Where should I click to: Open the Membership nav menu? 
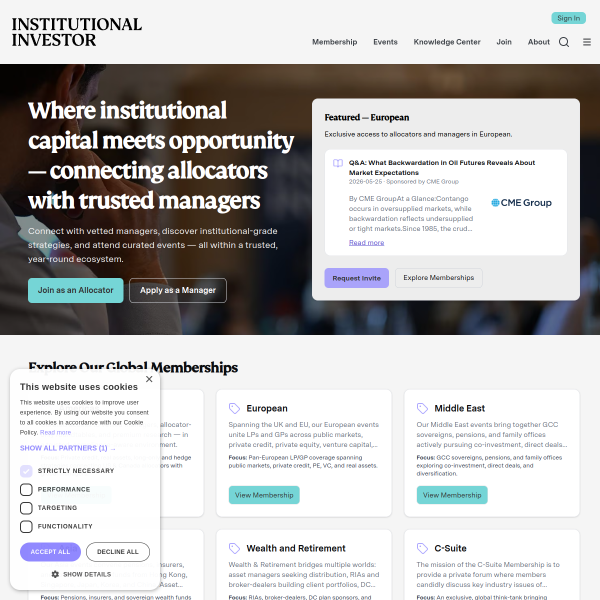[334, 42]
